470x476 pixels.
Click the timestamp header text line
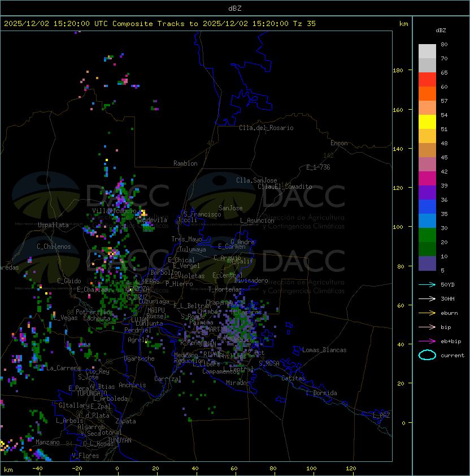[x=160, y=24]
